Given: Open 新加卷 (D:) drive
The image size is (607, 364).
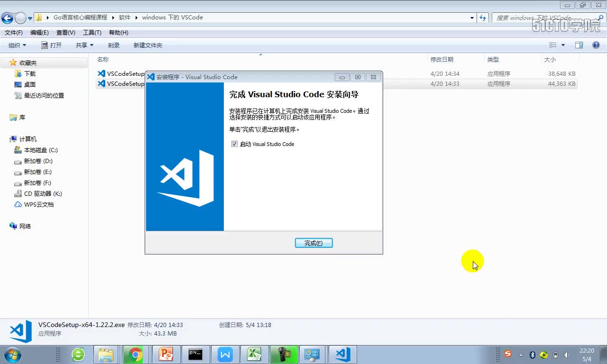Looking at the screenshot, I should tap(38, 161).
